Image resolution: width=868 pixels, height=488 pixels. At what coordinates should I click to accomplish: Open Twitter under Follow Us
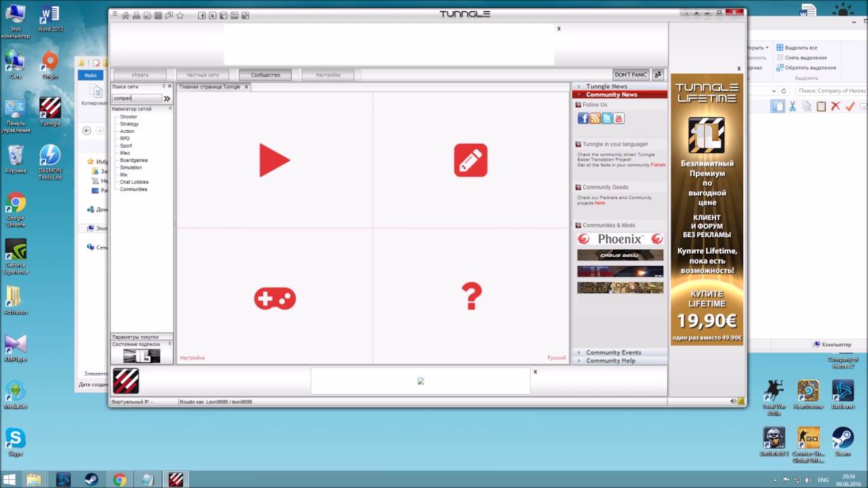[x=607, y=119]
